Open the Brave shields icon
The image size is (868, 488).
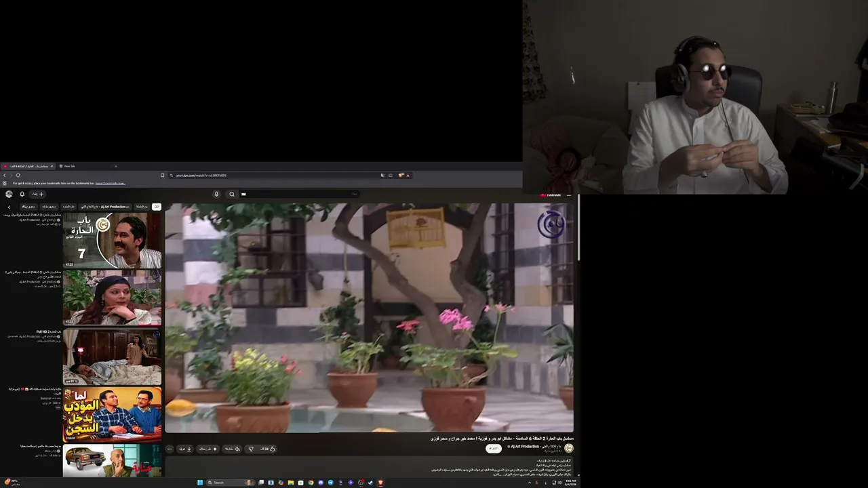coord(401,176)
